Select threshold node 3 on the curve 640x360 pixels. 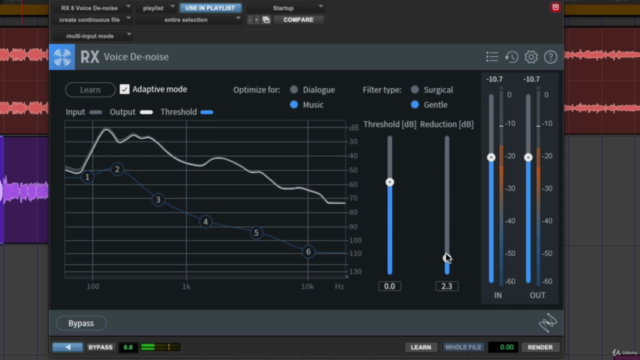[x=158, y=200]
